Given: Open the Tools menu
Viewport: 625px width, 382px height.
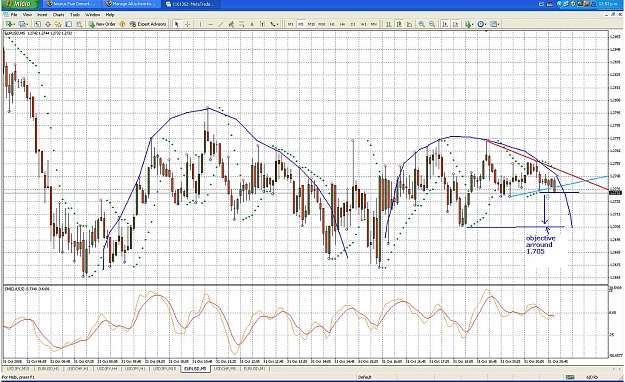Looking at the screenshot, I should coord(75,15).
